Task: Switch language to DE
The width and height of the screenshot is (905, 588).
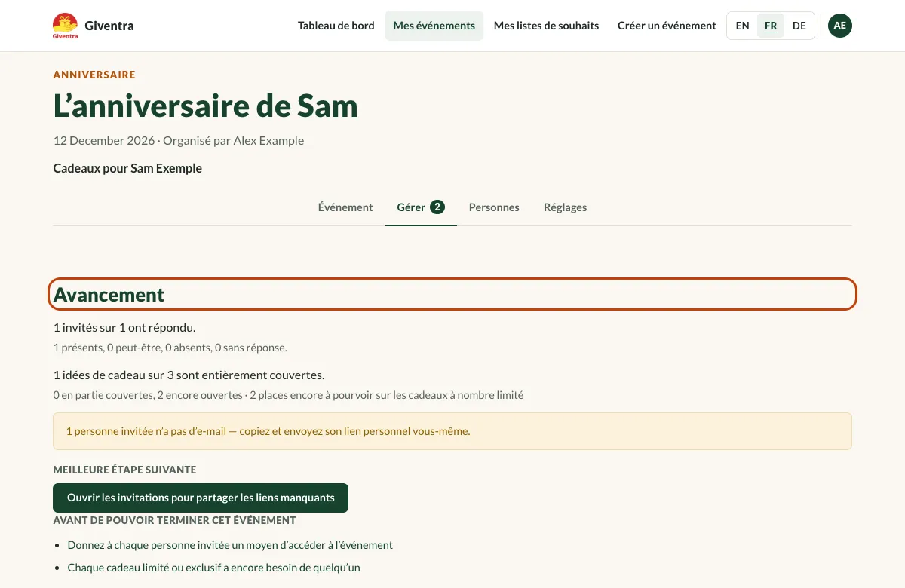Action: click(799, 26)
